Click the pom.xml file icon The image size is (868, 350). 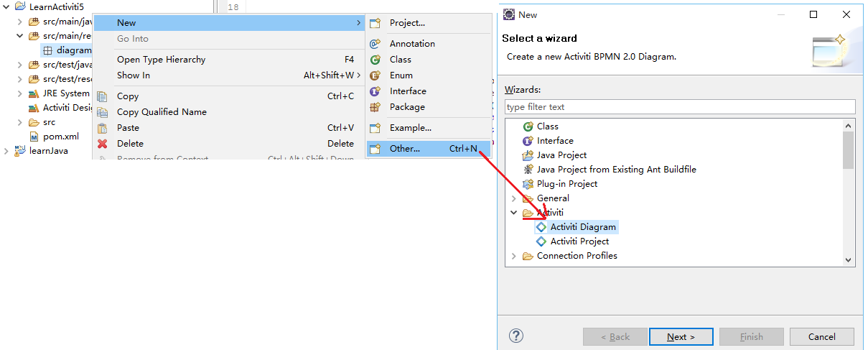(34, 137)
